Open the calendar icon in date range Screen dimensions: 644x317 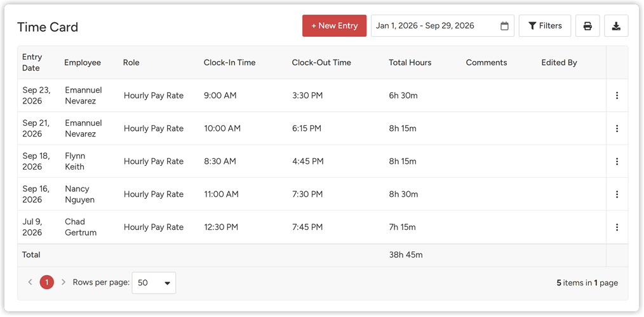coord(504,26)
